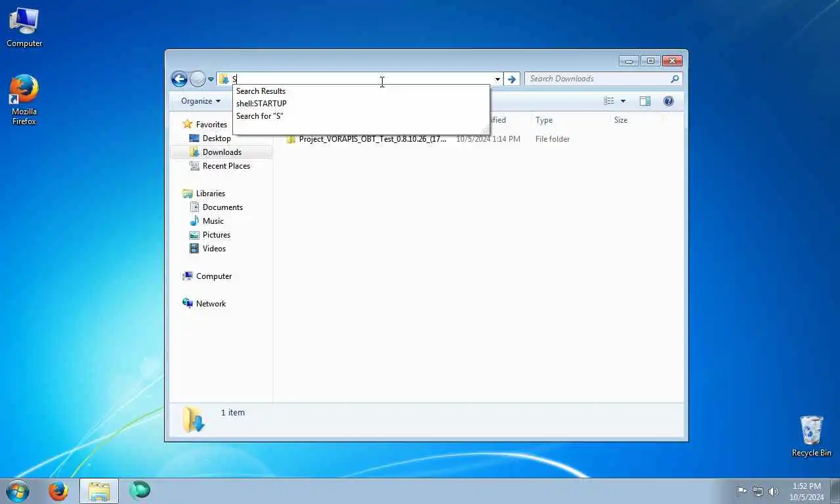Screen dimensions: 840x504
Task: Select Network in the navigation pane
Action: (211, 304)
